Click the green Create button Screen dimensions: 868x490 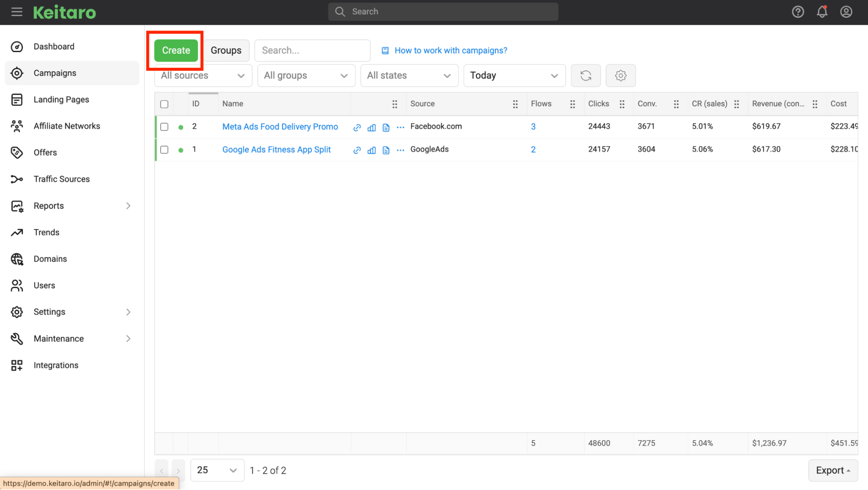click(176, 50)
